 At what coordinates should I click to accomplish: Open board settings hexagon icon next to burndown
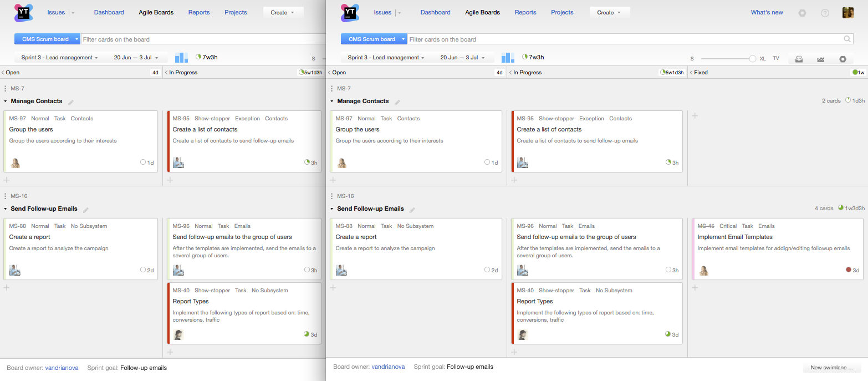(x=843, y=59)
